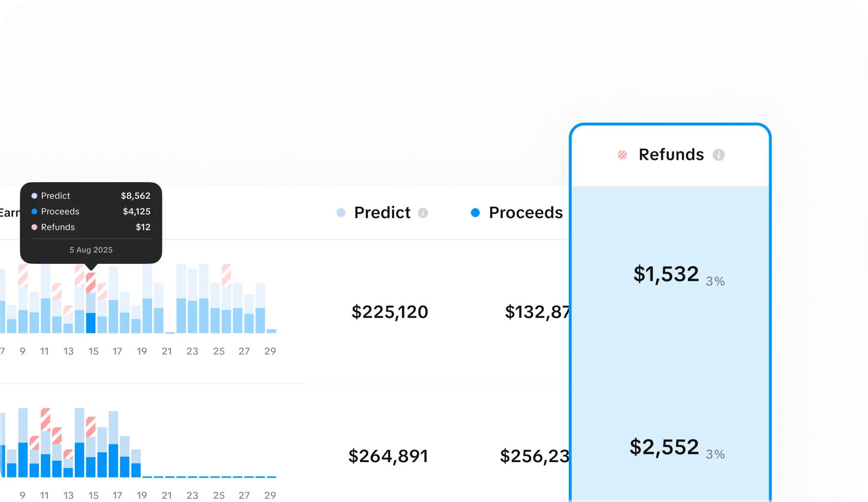
Task: Toggle the Predict series in the legend
Action: tap(382, 213)
